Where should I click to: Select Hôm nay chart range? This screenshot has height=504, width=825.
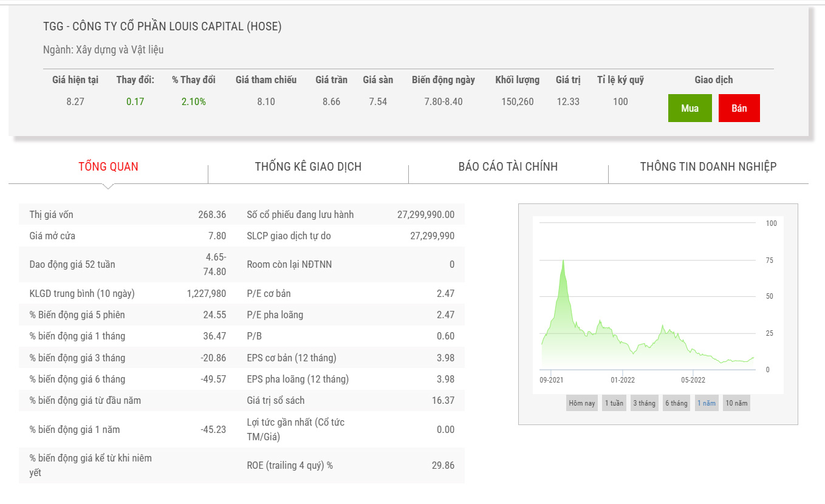pyautogui.click(x=581, y=403)
